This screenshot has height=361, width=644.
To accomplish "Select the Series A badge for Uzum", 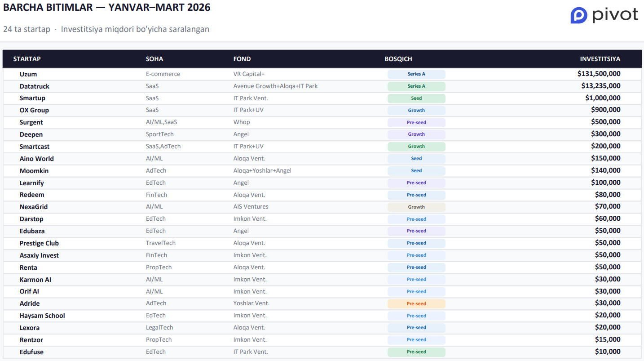I will pyautogui.click(x=416, y=74).
